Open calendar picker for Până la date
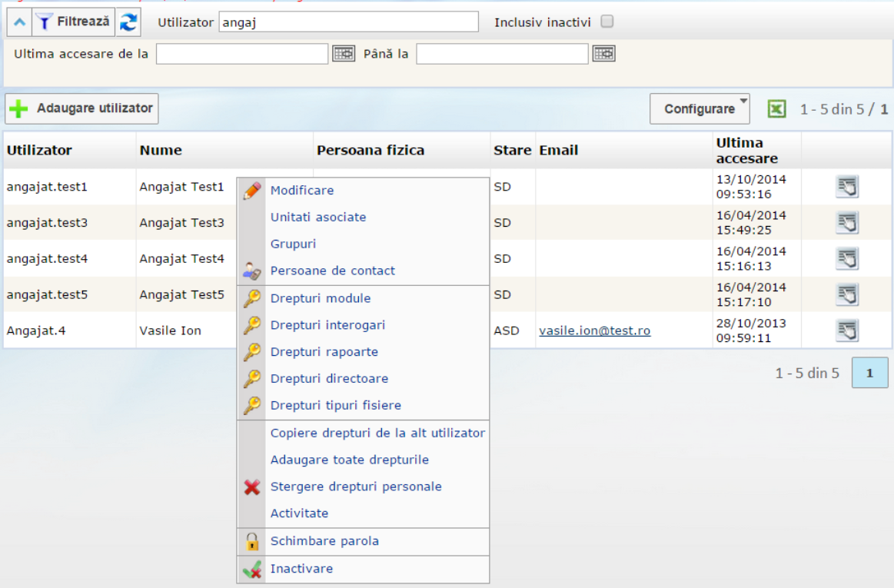Screen dimensions: 894x588 pyautogui.click(x=604, y=54)
